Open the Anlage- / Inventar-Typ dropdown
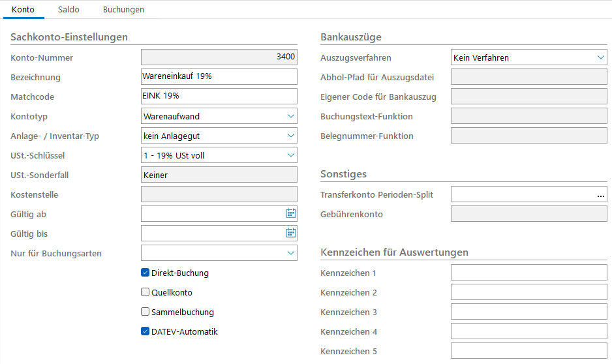Screen dimensions: 612x364 point(291,136)
